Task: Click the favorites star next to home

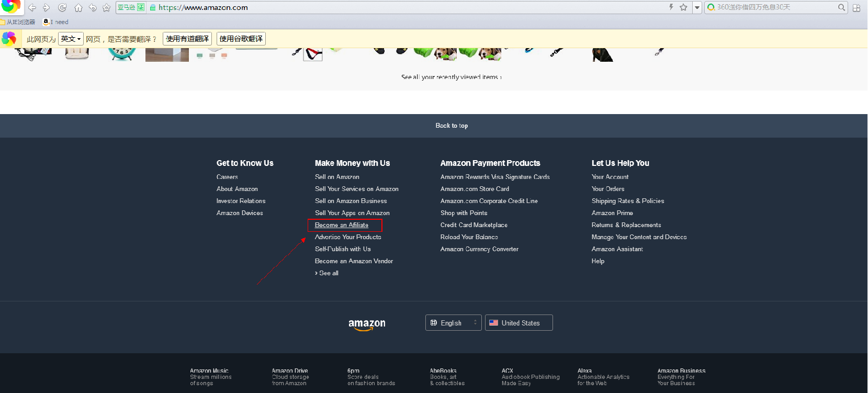Action: coord(106,7)
